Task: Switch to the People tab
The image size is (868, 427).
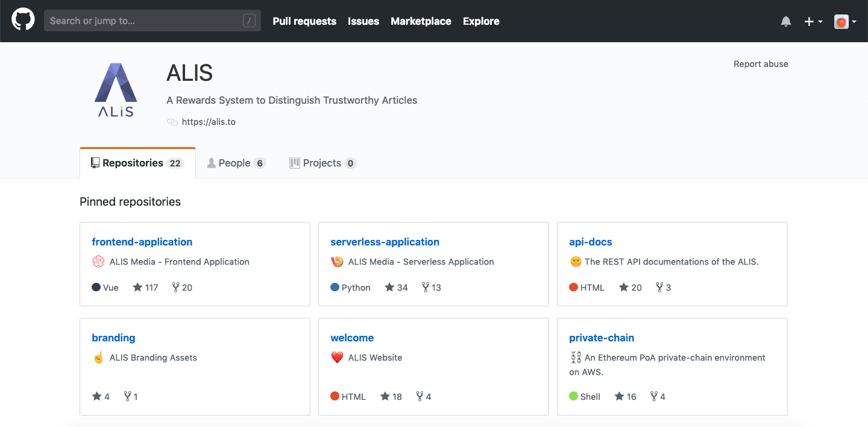Action: coord(236,163)
